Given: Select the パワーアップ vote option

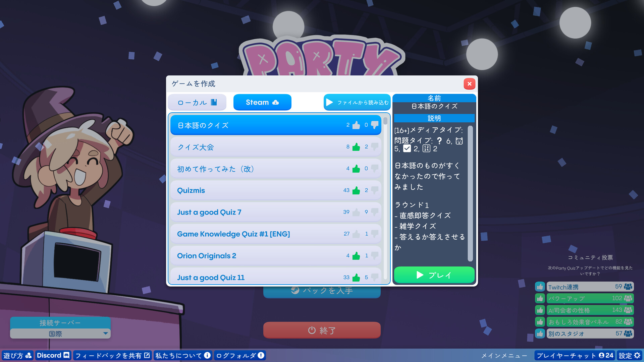Looking at the screenshot, I should click(x=590, y=299).
